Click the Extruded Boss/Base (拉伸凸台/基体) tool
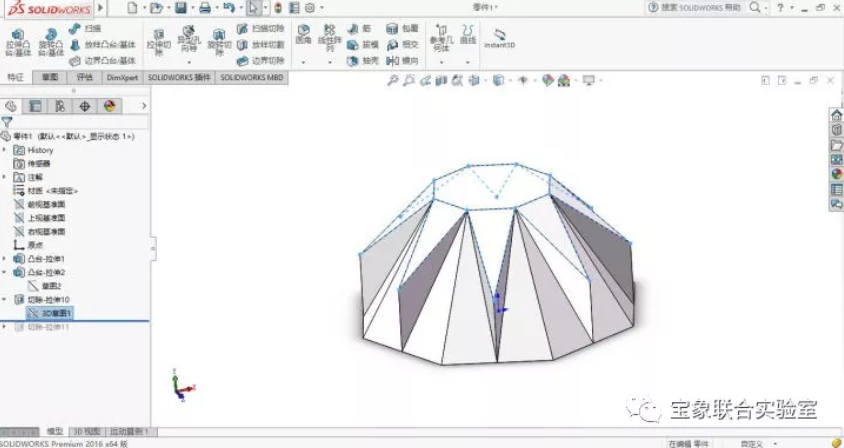The width and height of the screenshot is (844, 448). [x=18, y=43]
